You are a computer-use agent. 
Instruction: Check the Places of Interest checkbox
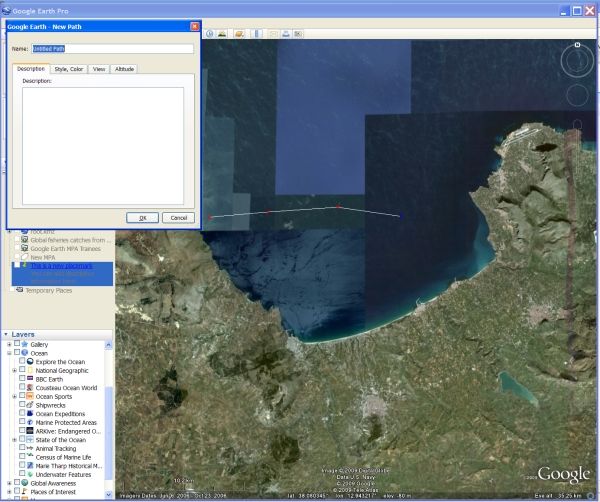click(x=17, y=491)
